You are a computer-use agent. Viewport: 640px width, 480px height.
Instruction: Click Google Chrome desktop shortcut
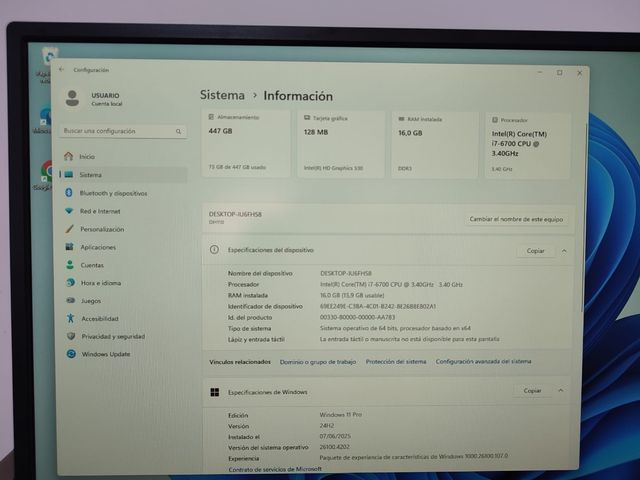[45, 172]
